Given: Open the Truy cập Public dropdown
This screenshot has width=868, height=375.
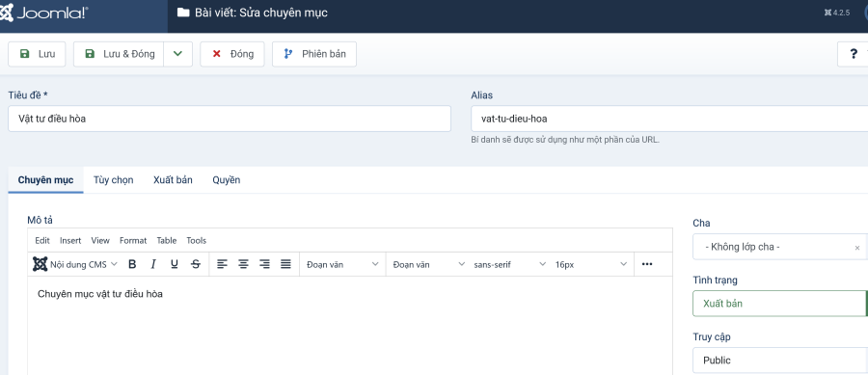Looking at the screenshot, I should [x=780, y=361].
